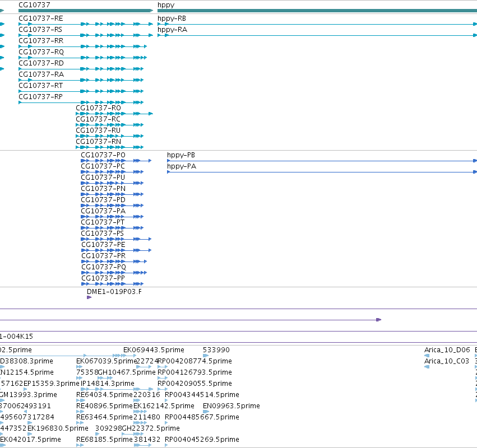Click protein CG10737-PO label
Screen dimensions: 477x448
(x=103, y=155)
